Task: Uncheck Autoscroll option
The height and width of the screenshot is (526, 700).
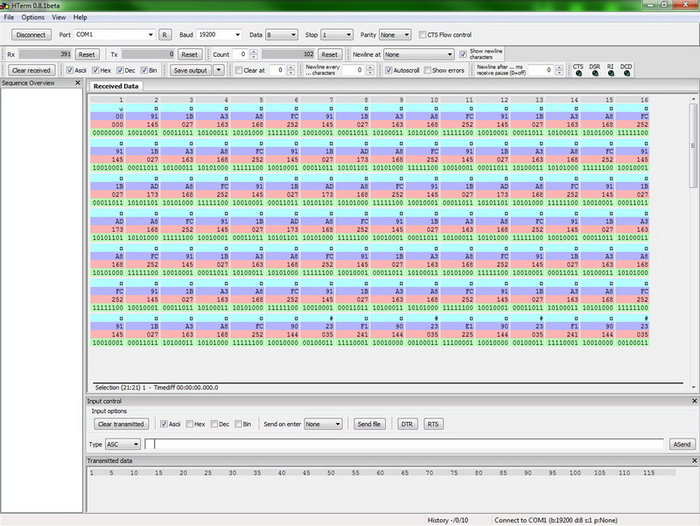Action: 388,71
